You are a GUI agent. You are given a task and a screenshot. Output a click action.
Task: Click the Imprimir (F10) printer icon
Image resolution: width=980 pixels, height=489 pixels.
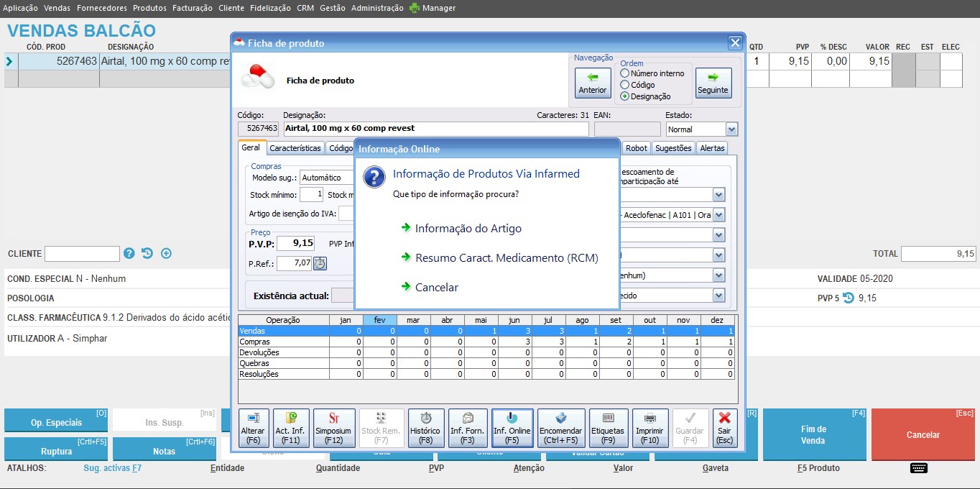(650, 428)
